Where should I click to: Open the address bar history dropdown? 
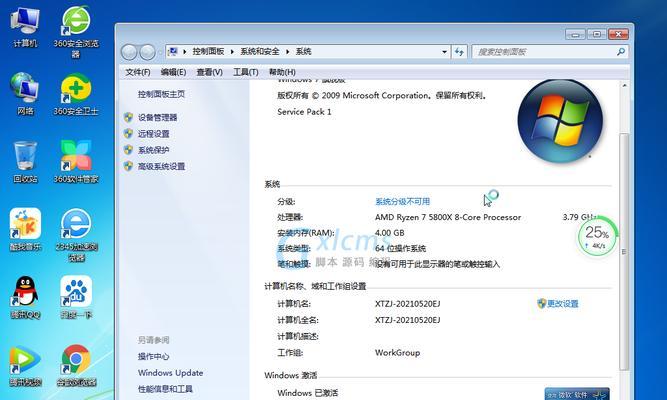click(444, 52)
